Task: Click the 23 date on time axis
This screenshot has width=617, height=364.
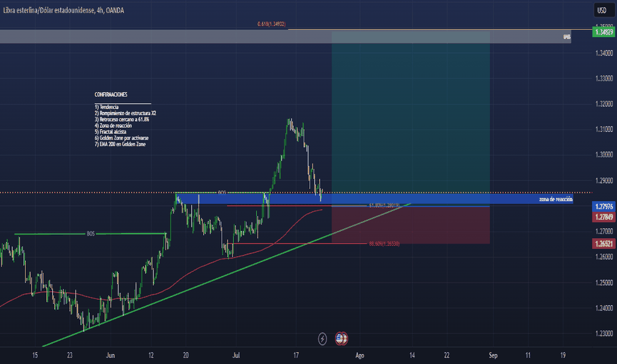Action: click(x=70, y=355)
